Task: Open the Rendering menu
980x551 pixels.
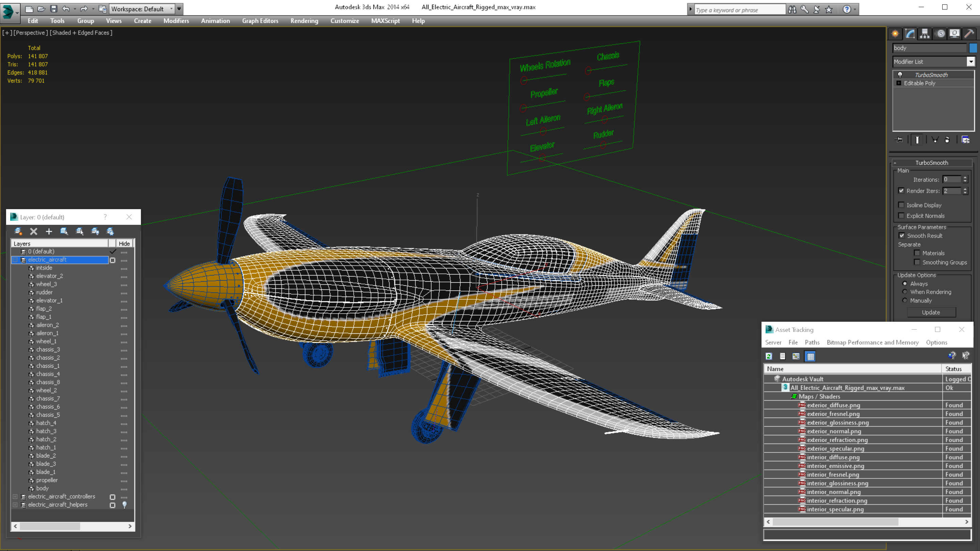Action: click(304, 21)
